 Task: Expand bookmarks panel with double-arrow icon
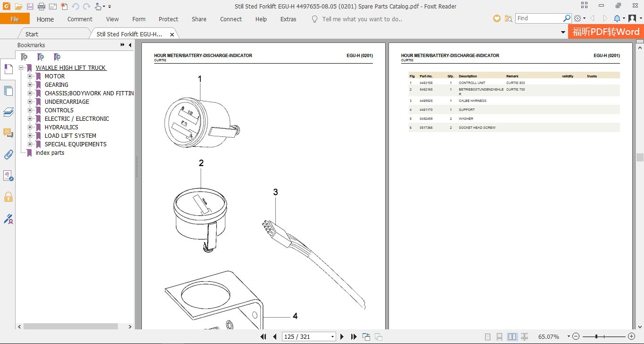click(123, 45)
